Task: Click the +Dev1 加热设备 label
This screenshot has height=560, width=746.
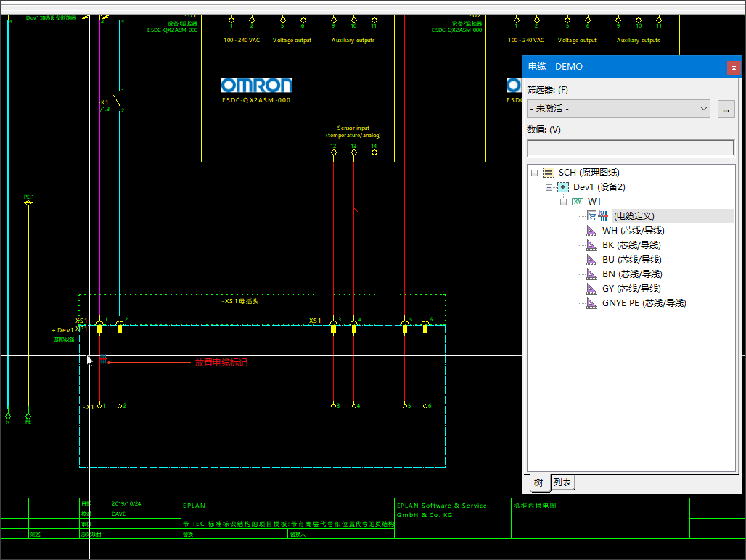Action: [x=64, y=334]
